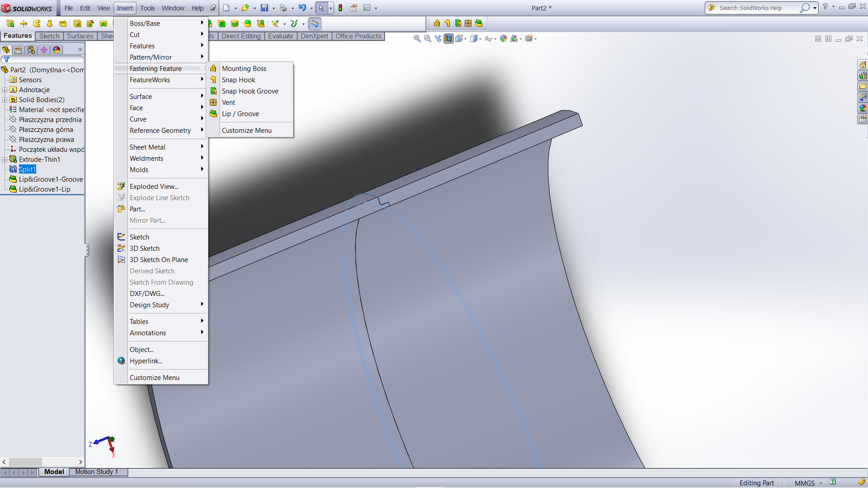Image resolution: width=868 pixels, height=488 pixels.
Task: Open File Explorer folder icon in task pane
Action: tap(863, 86)
